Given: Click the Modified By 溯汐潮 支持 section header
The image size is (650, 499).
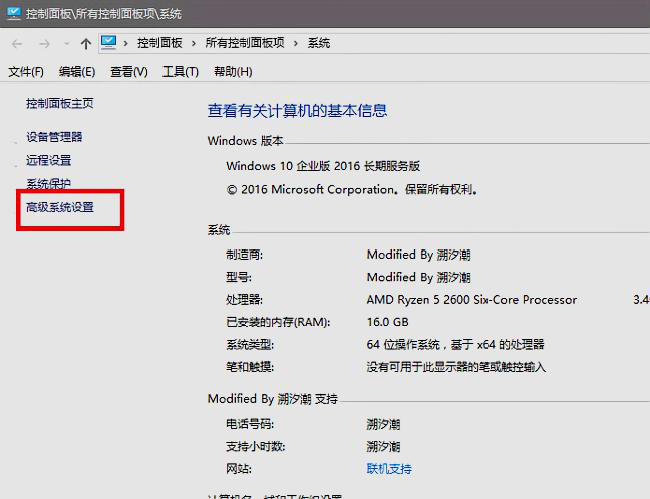Looking at the screenshot, I should tap(273, 399).
